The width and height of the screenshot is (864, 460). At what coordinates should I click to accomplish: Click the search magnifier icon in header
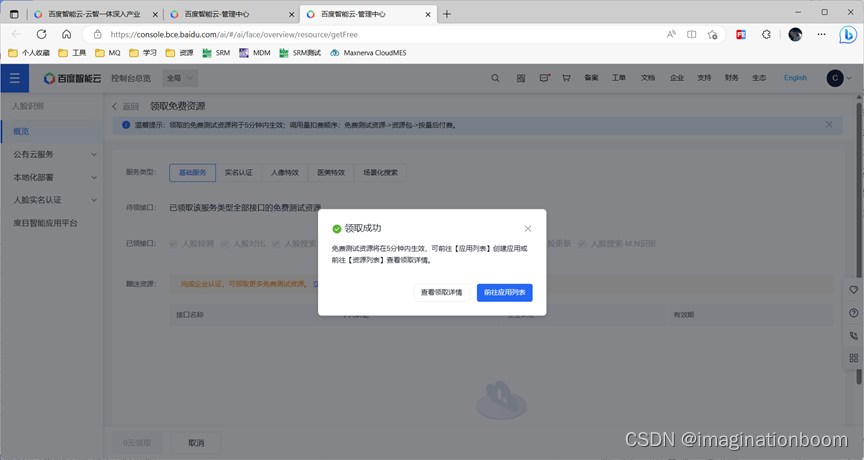coord(495,78)
